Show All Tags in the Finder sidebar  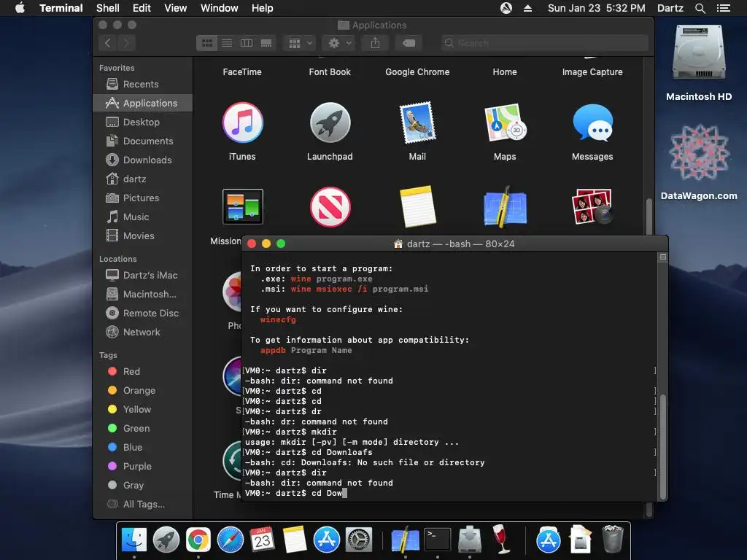143,505
